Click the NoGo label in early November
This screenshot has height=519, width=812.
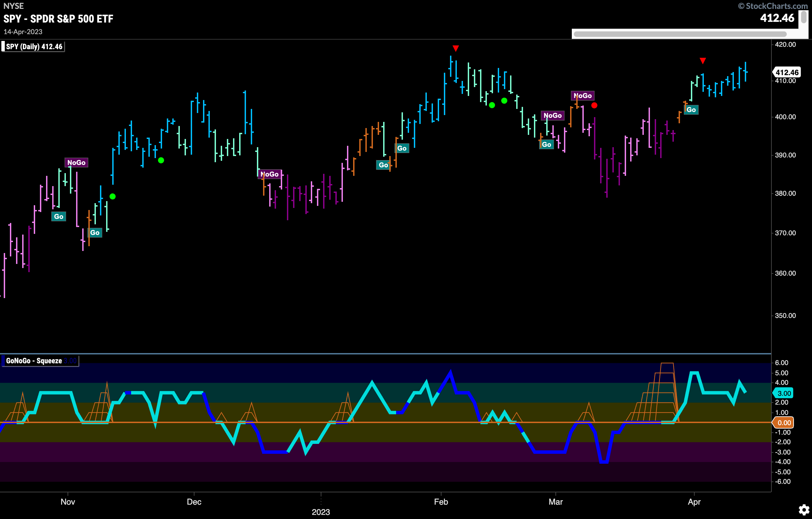pos(76,163)
